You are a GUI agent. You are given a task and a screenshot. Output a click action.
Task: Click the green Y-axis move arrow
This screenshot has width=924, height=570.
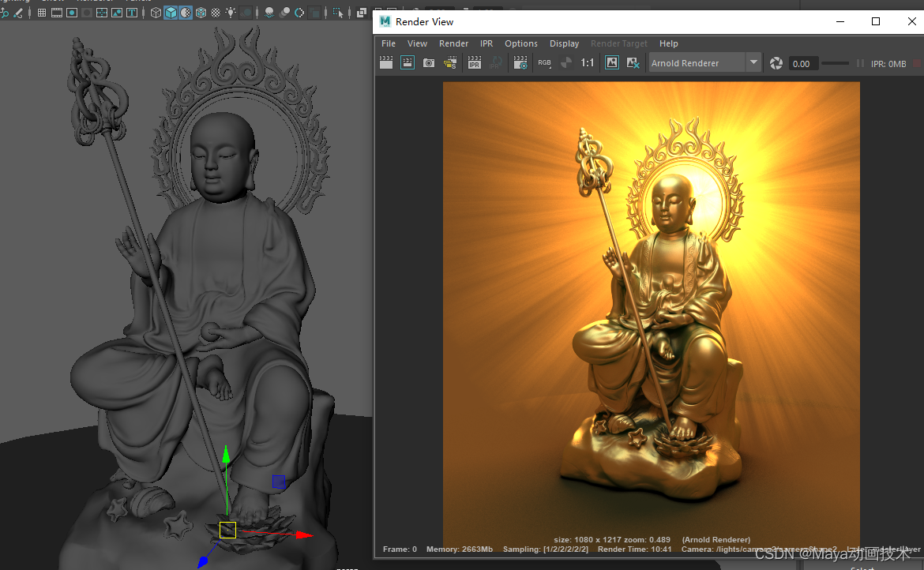(x=226, y=454)
